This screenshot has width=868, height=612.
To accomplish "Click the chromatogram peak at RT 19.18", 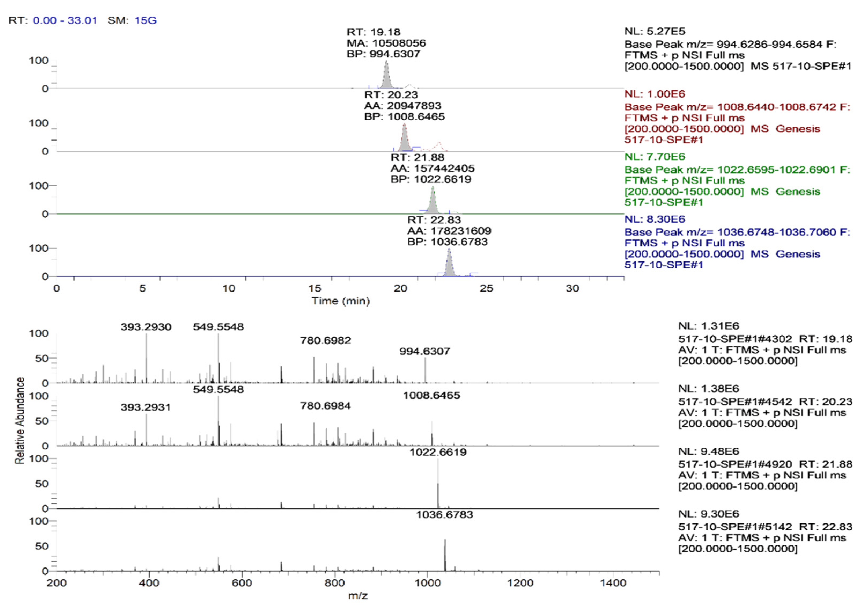I will (386, 76).
